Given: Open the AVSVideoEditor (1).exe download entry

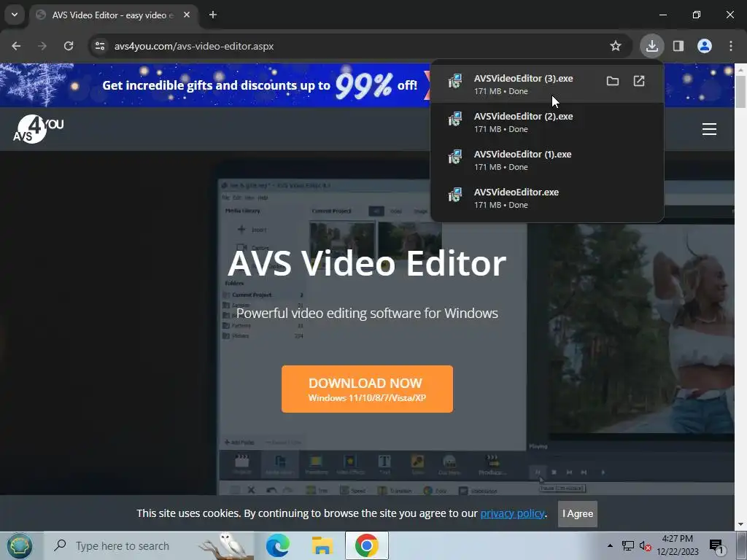Looking at the screenshot, I should tap(547, 160).
